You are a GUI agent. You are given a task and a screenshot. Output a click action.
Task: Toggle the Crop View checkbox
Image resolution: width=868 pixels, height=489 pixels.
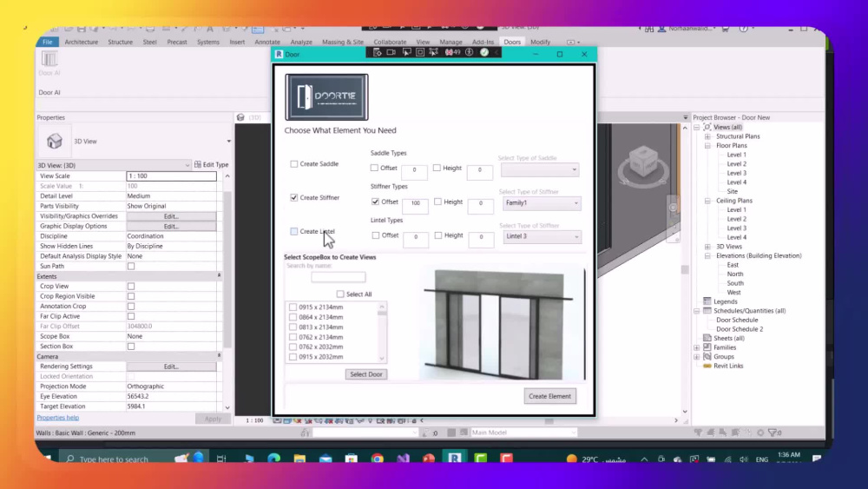coord(131,287)
